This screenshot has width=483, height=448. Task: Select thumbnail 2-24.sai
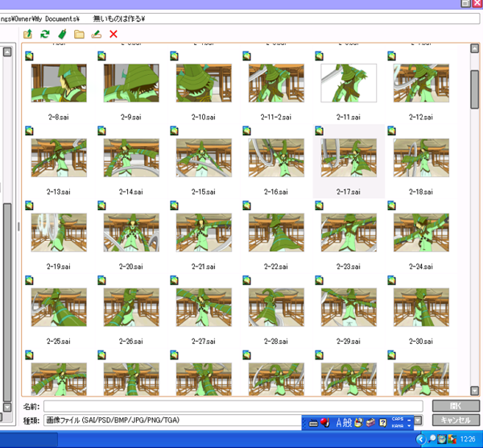(421, 233)
